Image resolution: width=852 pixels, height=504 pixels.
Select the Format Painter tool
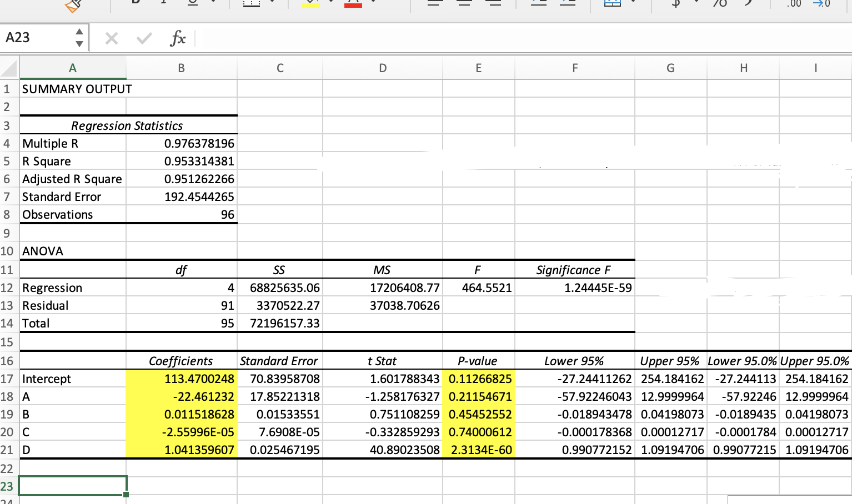[72, 4]
